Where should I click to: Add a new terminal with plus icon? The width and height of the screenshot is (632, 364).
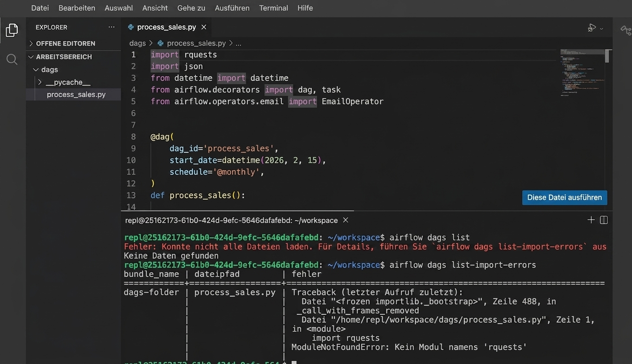pyautogui.click(x=591, y=220)
